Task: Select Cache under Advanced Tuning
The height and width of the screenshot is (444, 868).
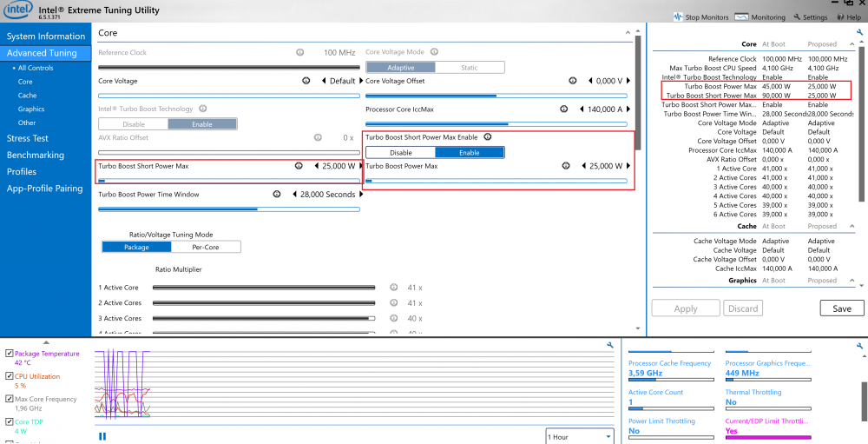Action: pos(27,96)
